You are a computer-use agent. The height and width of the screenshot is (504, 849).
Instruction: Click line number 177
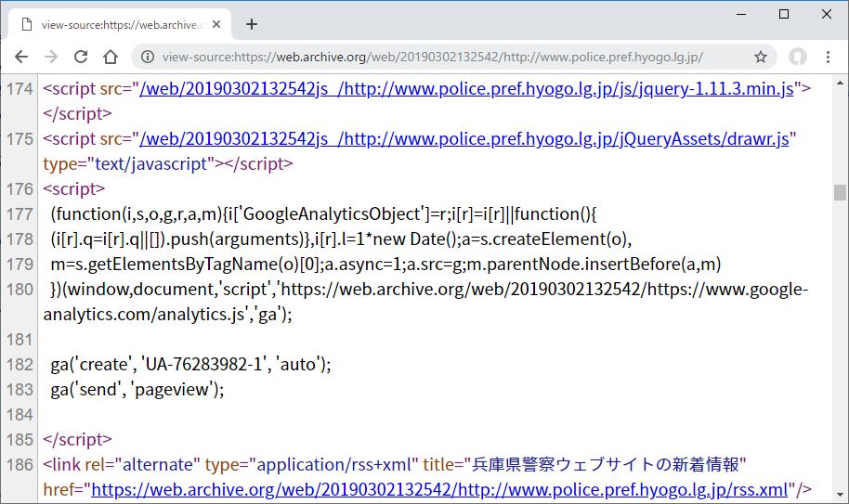pos(20,214)
